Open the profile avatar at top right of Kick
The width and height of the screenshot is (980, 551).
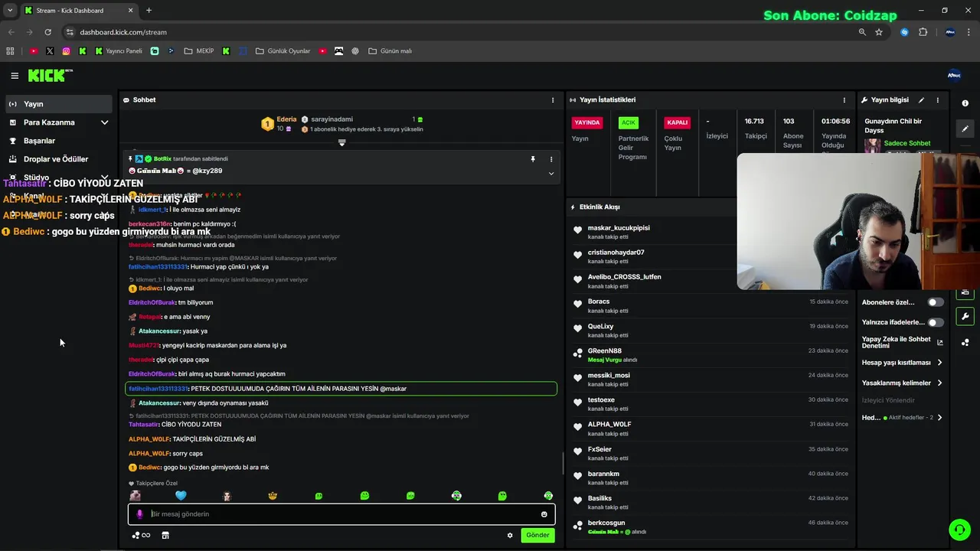tap(954, 75)
